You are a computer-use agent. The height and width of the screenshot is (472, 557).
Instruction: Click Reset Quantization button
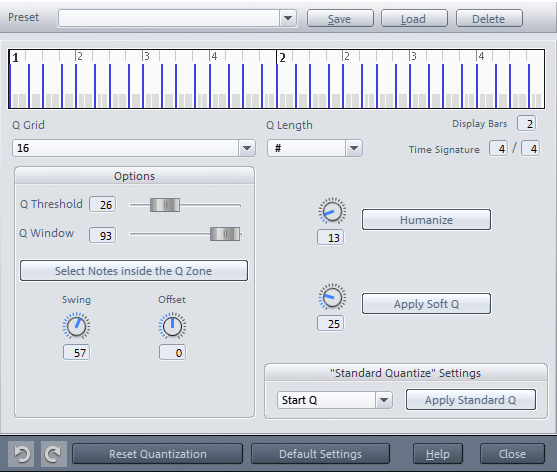[157, 454]
